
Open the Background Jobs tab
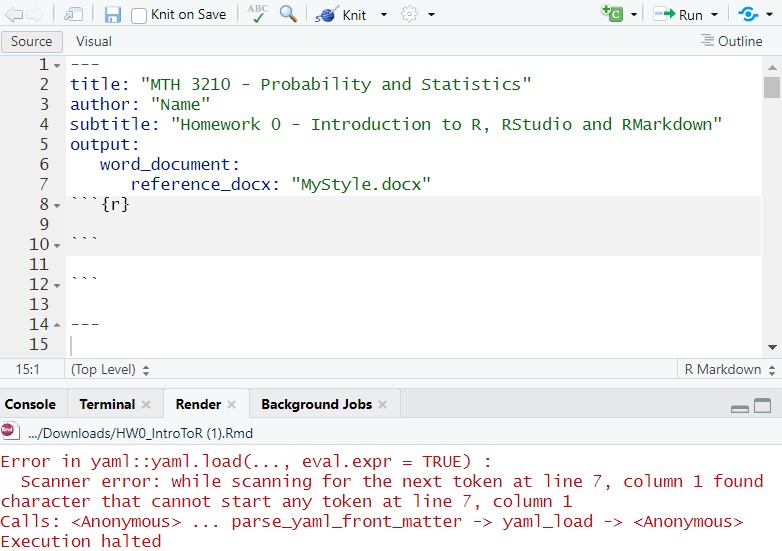coord(317,404)
